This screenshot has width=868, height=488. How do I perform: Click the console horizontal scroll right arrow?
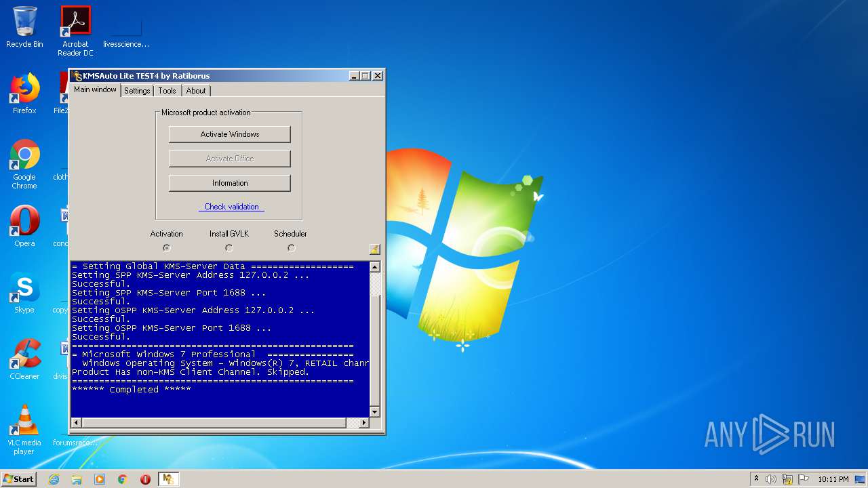(x=364, y=423)
